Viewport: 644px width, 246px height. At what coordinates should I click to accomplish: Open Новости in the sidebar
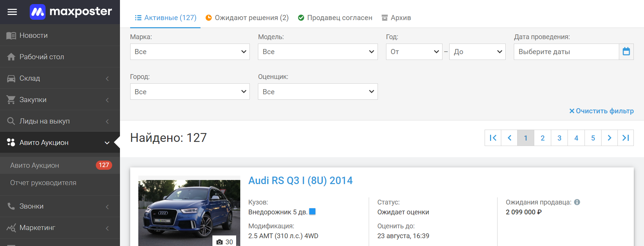pos(60,35)
